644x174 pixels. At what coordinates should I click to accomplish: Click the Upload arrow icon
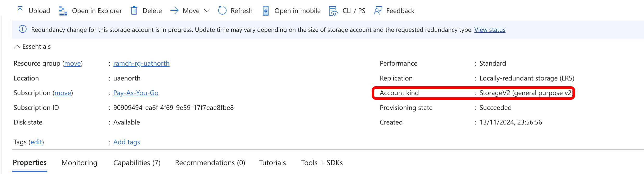tap(20, 11)
